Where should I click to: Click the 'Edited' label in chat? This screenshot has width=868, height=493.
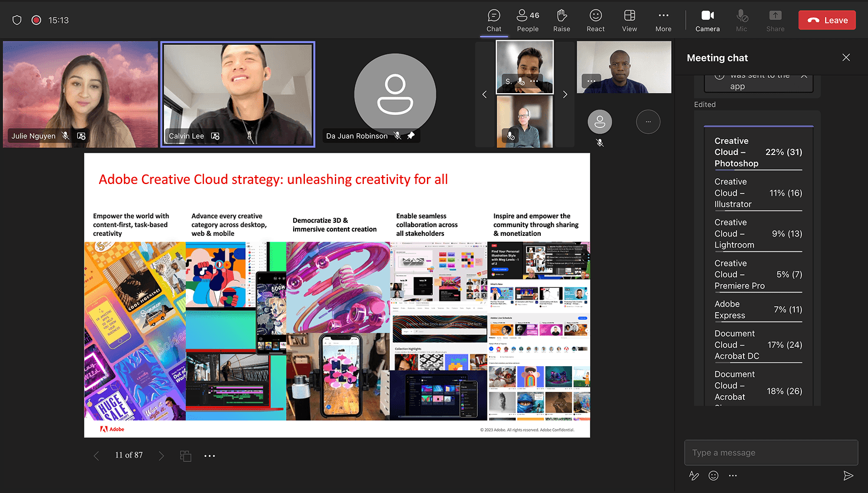coord(705,104)
